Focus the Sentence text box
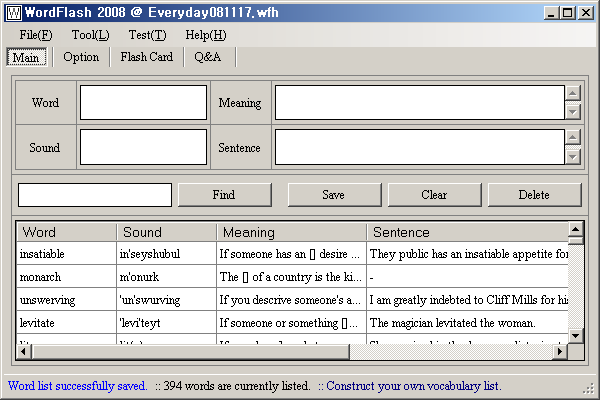Image resolution: width=600 pixels, height=400 pixels. [x=420, y=147]
